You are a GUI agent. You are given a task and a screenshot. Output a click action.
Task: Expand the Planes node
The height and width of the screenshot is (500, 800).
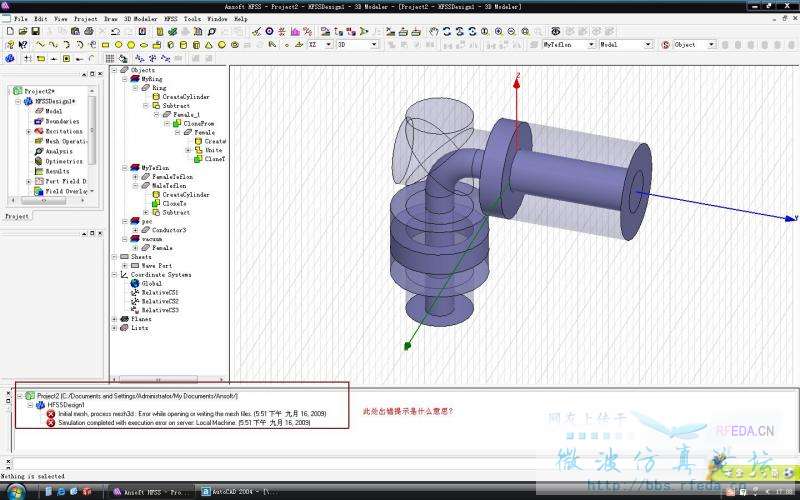point(114,319)
